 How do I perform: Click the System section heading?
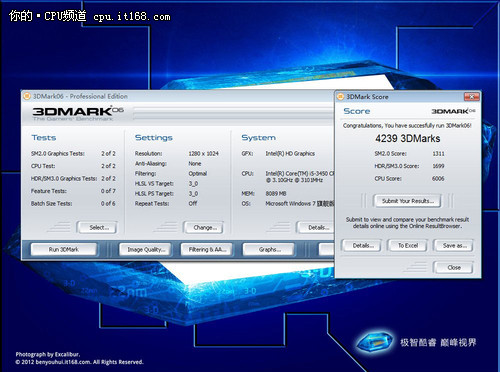[258, 138]
